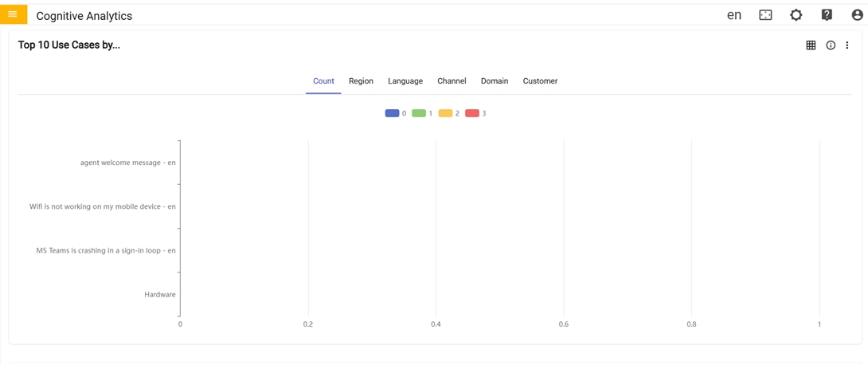The height and width of the screenshot is (365, 868).
Task: Open the settings gear
Action: [x=796, y=15]
